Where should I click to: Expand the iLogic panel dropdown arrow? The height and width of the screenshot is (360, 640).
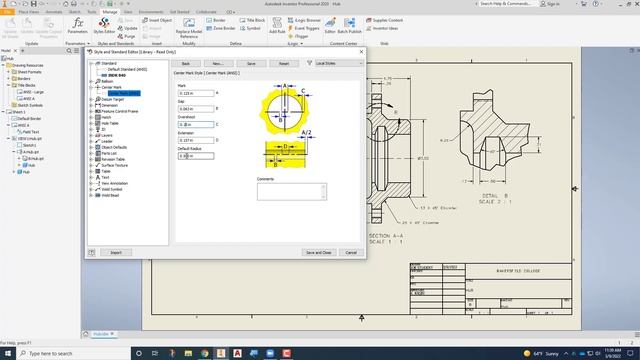pyautogui.click(x=302, y=43)
